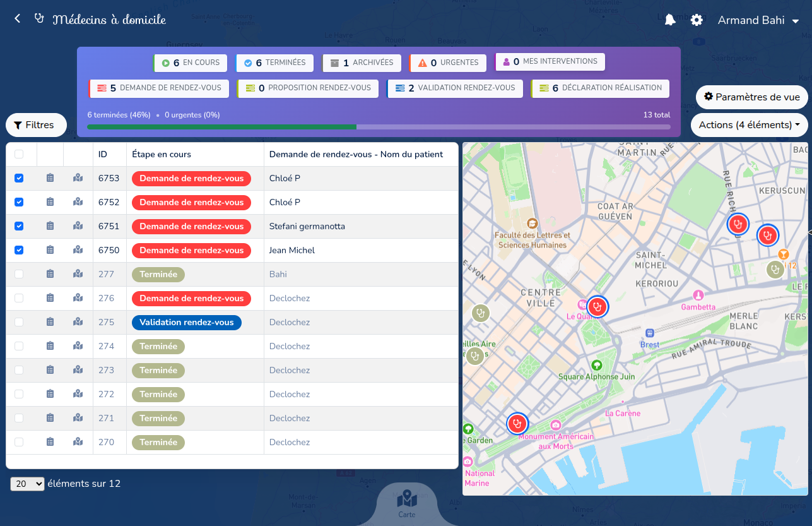Click the stethoscope logo icon

40,19
